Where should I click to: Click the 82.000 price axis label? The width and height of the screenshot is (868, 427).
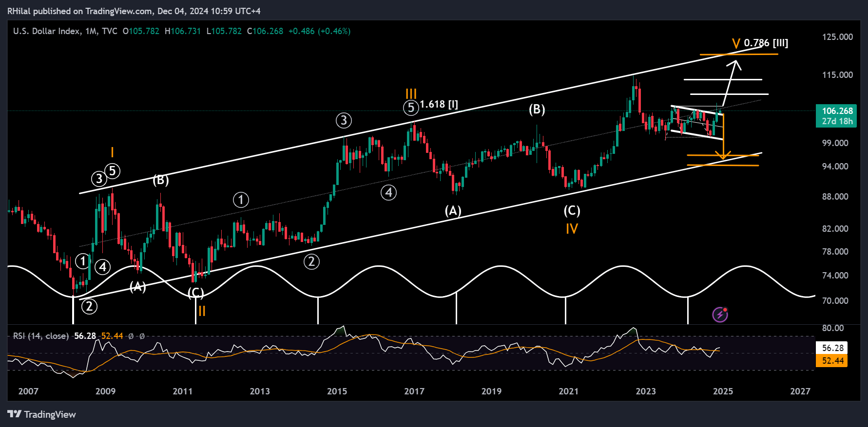(835, 229)
